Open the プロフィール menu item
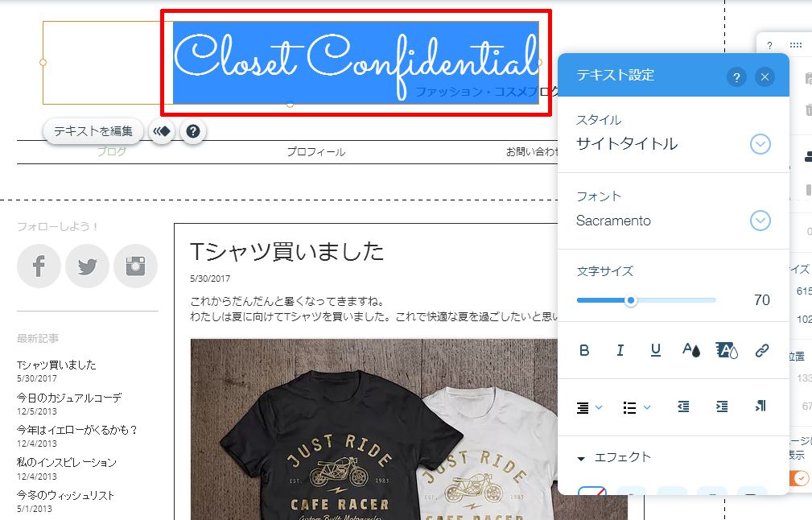Viewport: 812px width, 520px height. click(x=316, y=152)
